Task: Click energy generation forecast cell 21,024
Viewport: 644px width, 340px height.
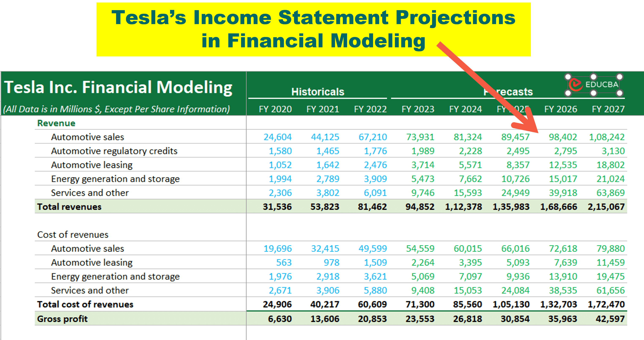Action: [x=611, y=179]
